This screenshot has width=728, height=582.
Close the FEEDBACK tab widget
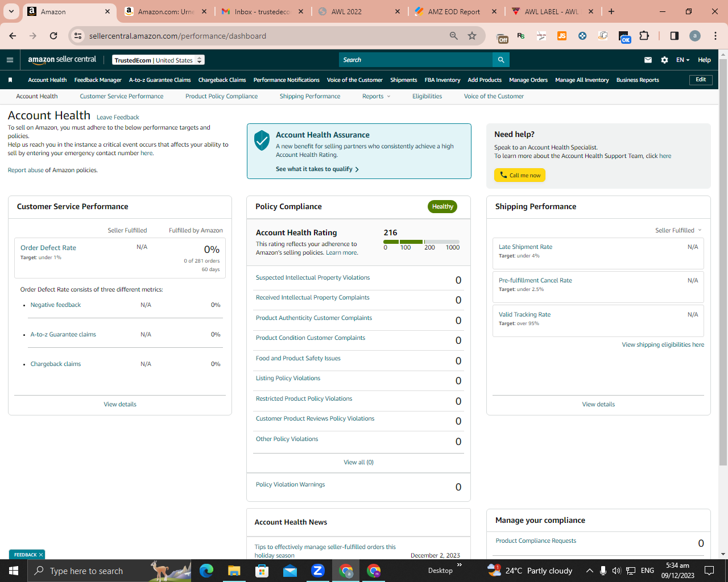[x=41, y=555]
